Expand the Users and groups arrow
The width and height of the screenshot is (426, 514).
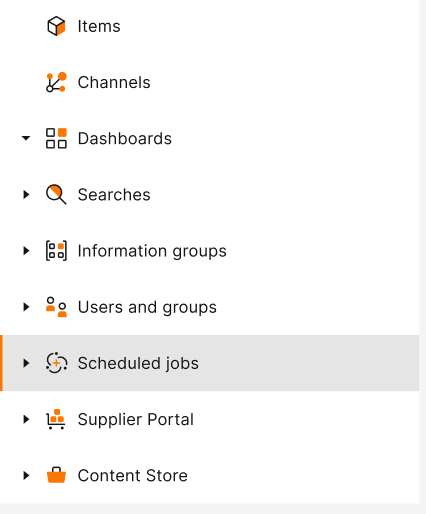pos(26,307)
